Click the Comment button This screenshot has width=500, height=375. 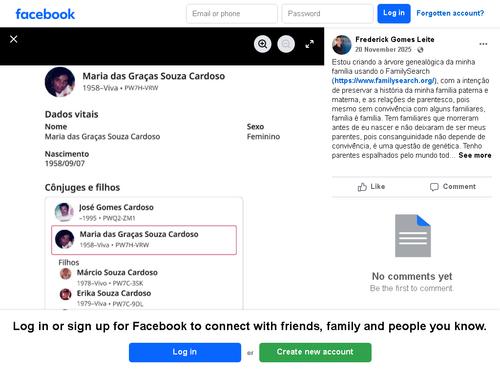pos(453,187)
